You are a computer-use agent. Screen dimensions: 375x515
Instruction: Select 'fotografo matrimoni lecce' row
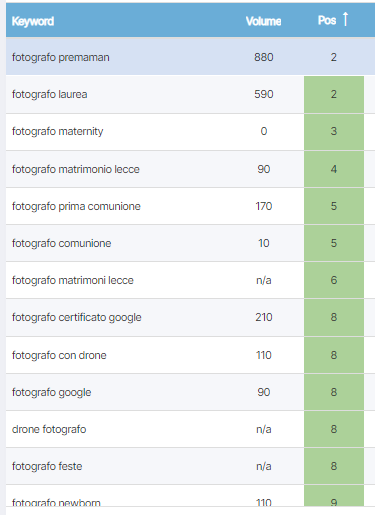pos(190,280)
